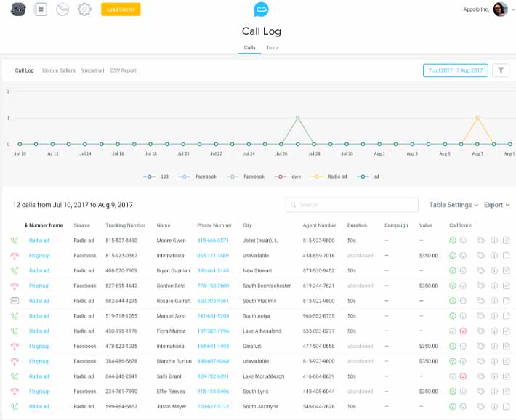Click the chat bubble logo at top center
This screenshot has height=420, width=516.
[x=262, y=9]
